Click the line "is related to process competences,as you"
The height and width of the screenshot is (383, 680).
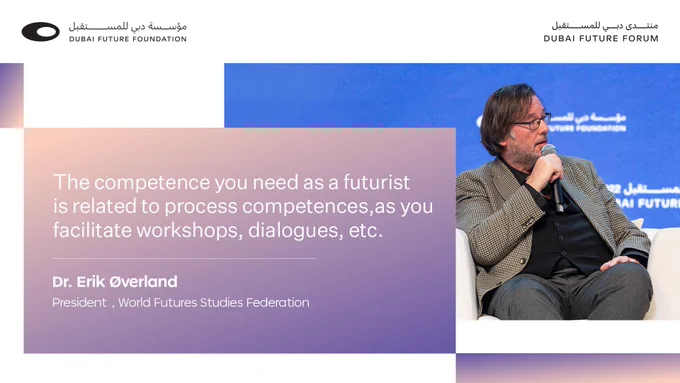[243, 206]
